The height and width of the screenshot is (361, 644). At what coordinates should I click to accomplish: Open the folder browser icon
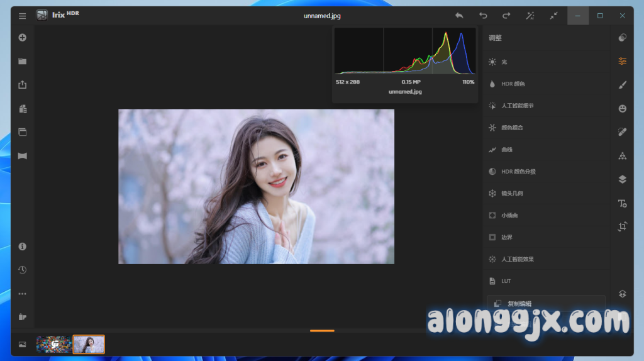[x=23, y=61]
